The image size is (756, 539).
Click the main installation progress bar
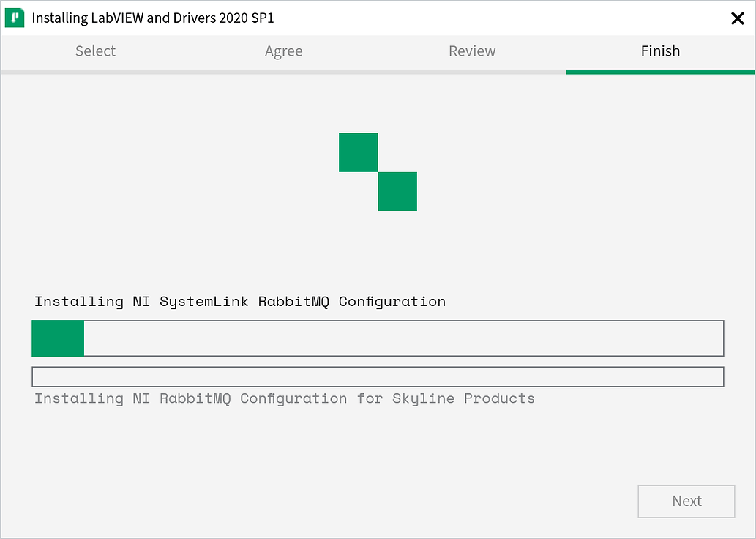[x=378, y=338]
